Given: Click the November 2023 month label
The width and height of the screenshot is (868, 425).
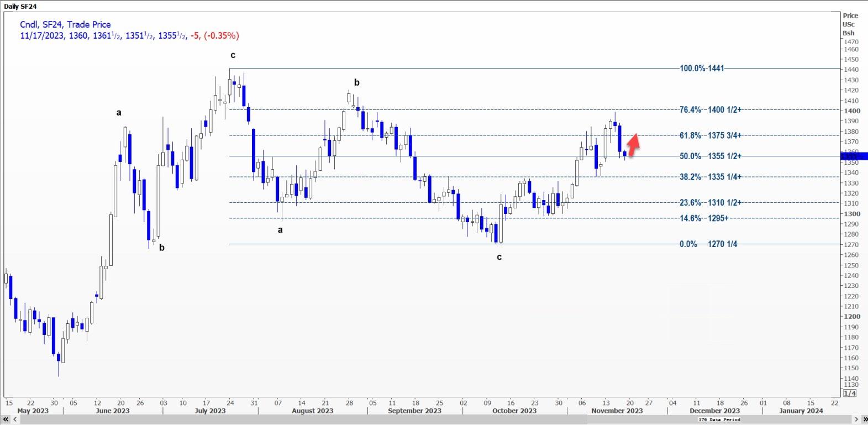Looking at the screenshot, I should pyautogui.click(x=617, y=411).
